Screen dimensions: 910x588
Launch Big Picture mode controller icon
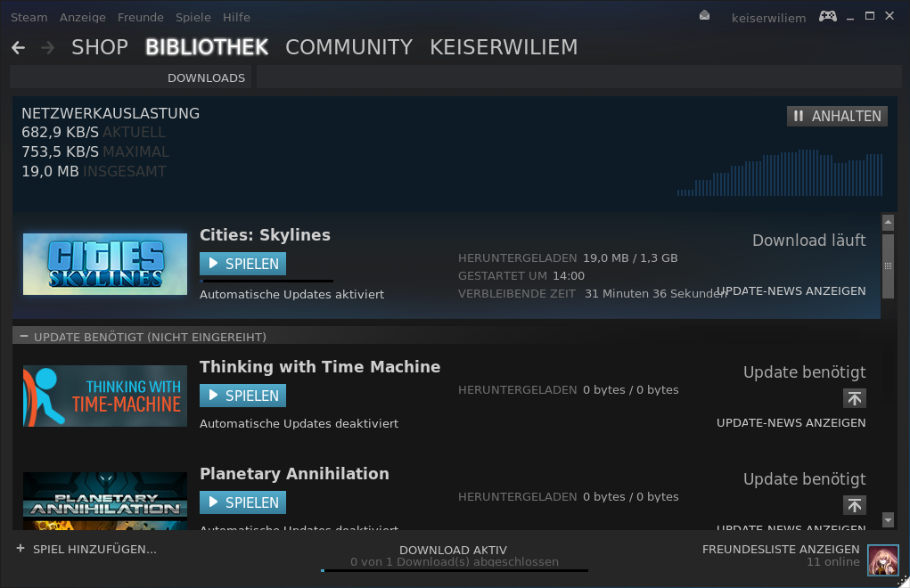pos(828,16)
